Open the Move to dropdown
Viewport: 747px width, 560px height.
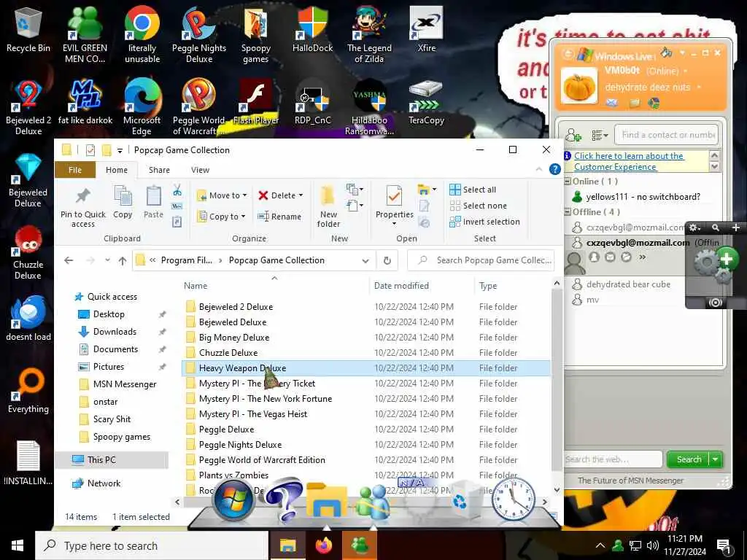(244, 195)
